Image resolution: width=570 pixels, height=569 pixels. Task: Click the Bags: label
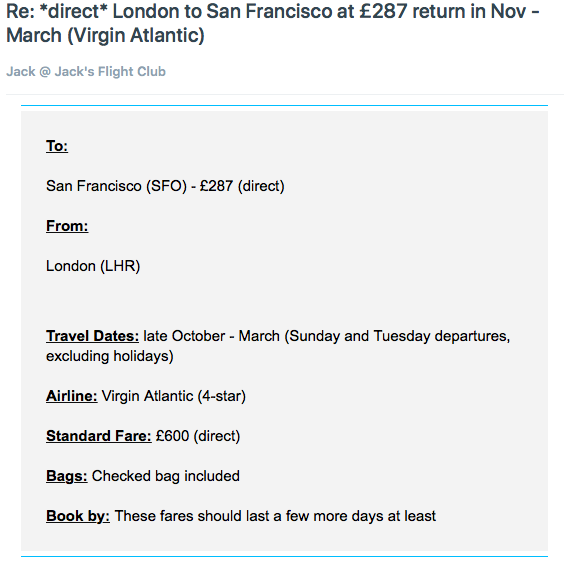point(67,476)
